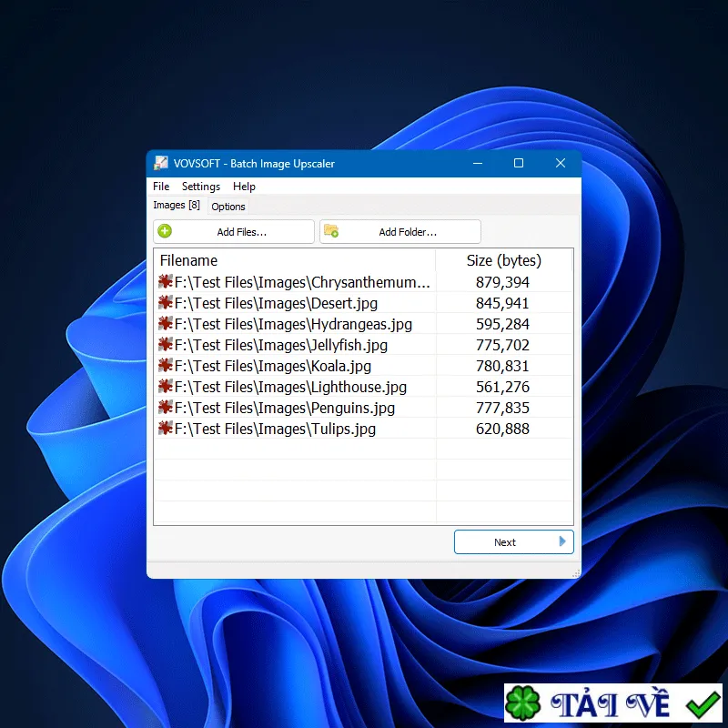Screen dimensions: 728x728
Task: Click the file icon beside Lighthouse.jpg
Action: pyautogui.click(x=166, y=386)
